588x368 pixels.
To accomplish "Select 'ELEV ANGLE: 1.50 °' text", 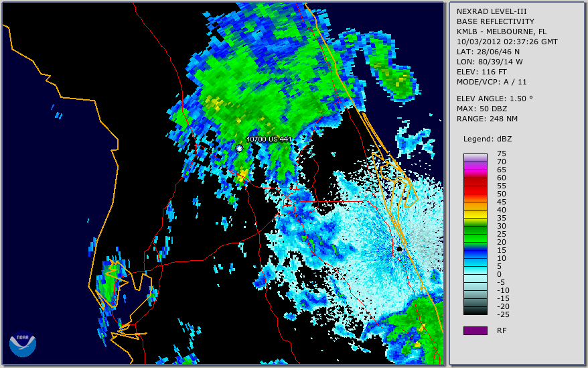I will coord(495,99).
